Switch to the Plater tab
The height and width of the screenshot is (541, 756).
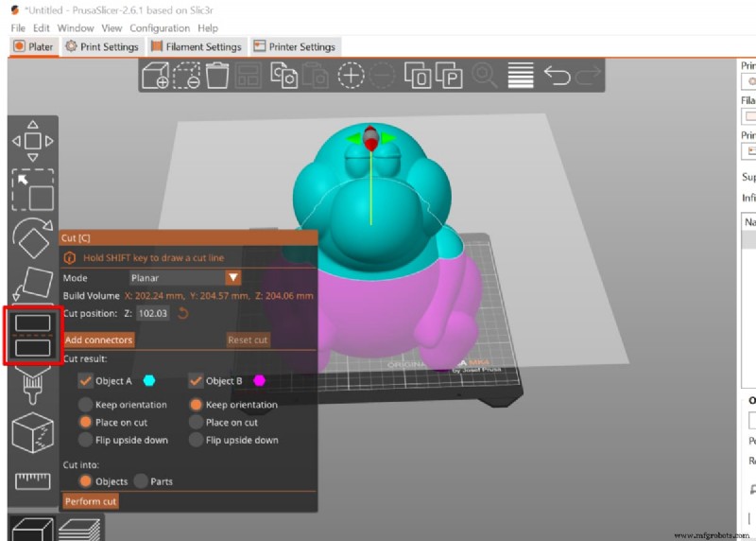(x=33, y=46)
